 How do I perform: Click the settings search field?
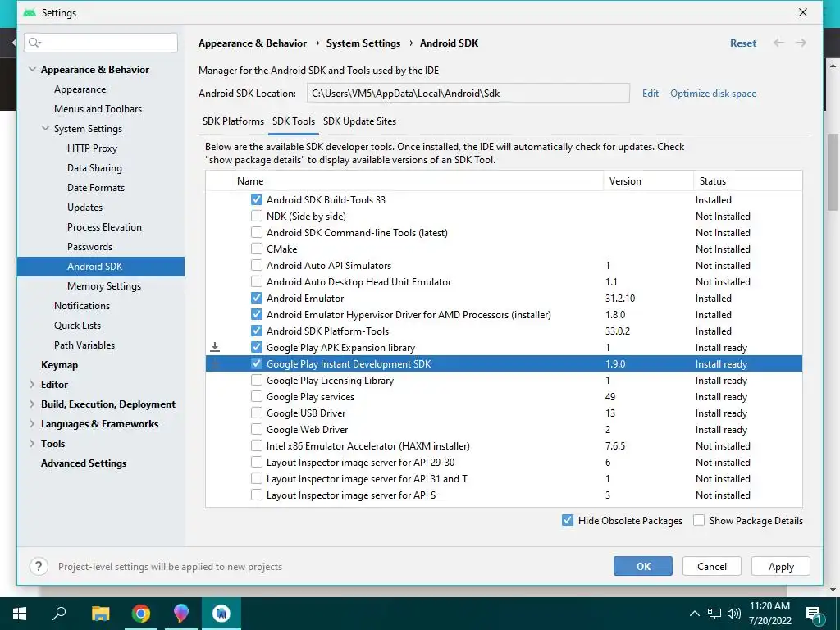pyautogui.click(x=101, y=43)
